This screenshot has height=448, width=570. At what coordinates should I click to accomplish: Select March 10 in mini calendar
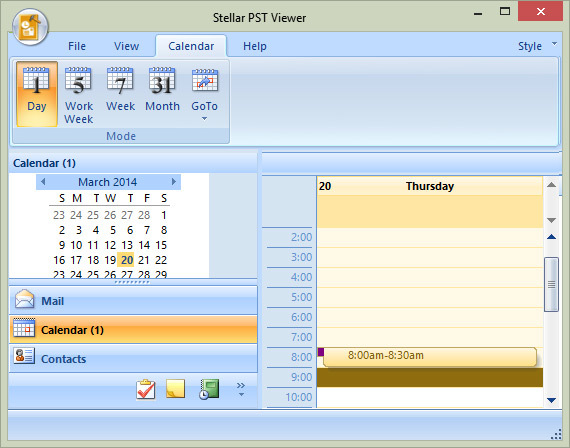point(76,245)
